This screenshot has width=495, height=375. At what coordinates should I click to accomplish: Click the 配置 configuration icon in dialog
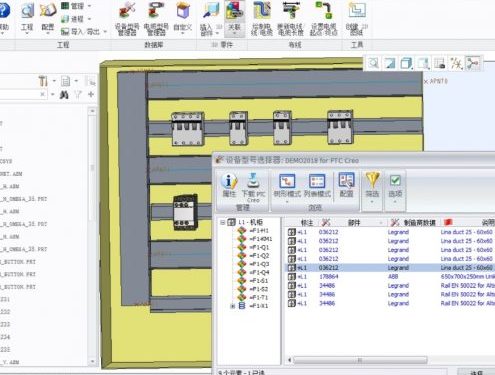(x=346, y=185)
